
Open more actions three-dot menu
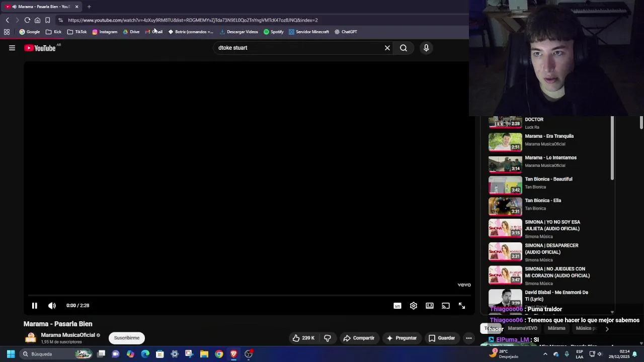[x=469, y=338]
